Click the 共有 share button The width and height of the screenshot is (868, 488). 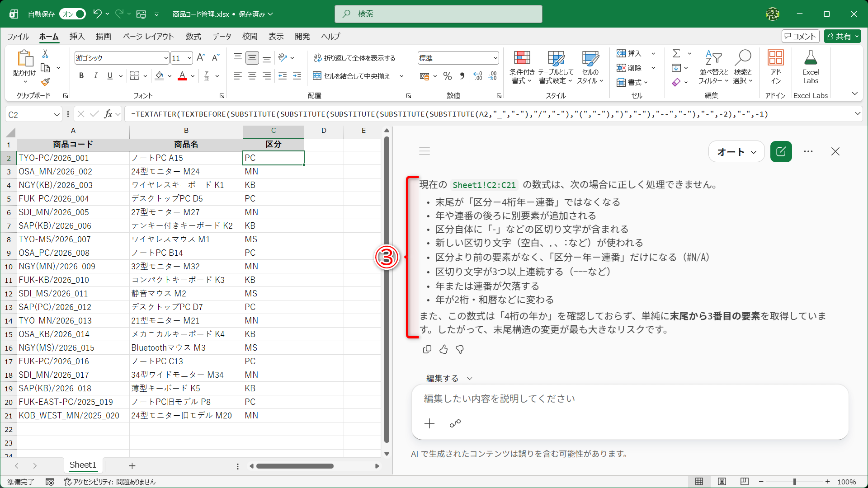click(x=842, y=36)
